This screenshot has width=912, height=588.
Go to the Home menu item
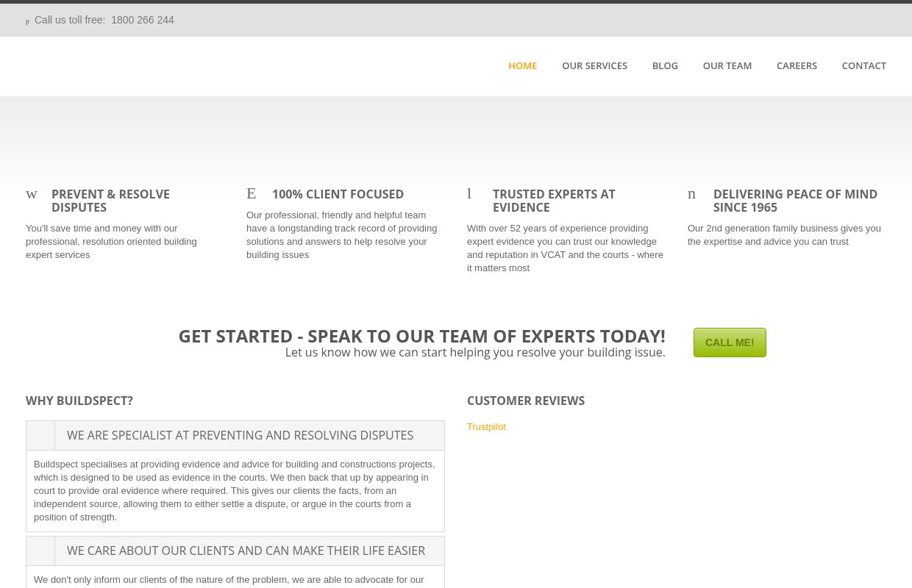[x=522, y=65]
